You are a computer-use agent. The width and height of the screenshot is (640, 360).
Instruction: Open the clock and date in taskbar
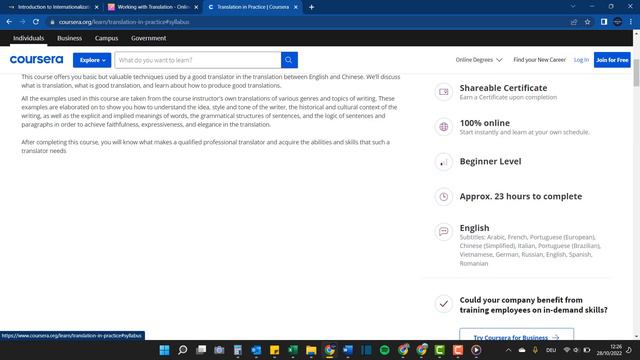pyautogui.click(x=609, y=350)
